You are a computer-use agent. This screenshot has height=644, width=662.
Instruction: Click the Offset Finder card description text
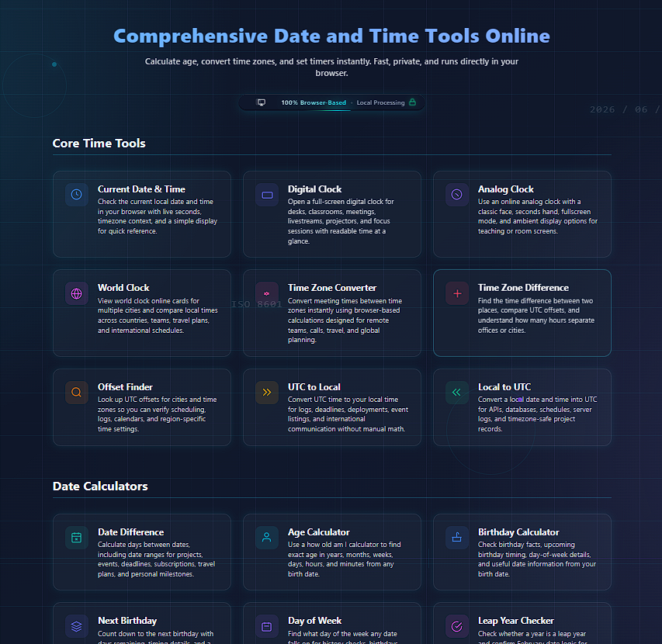(x=157, y=414)
